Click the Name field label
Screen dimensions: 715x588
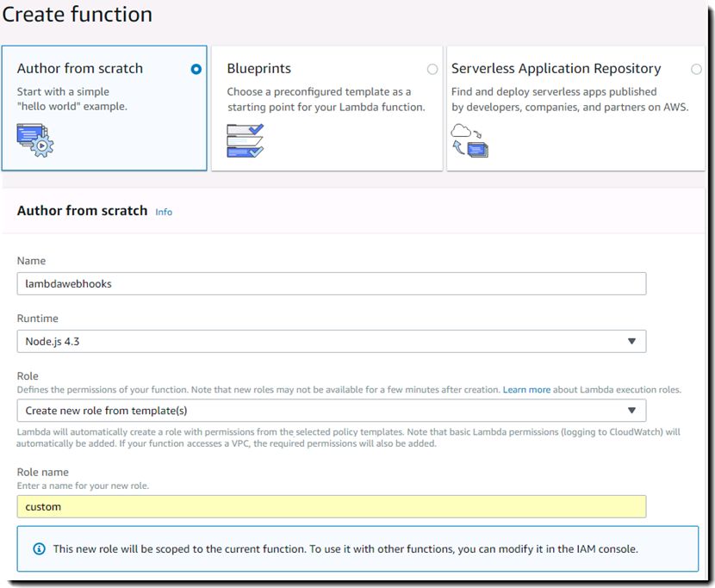pyautogui.click(x=31, y=261)
